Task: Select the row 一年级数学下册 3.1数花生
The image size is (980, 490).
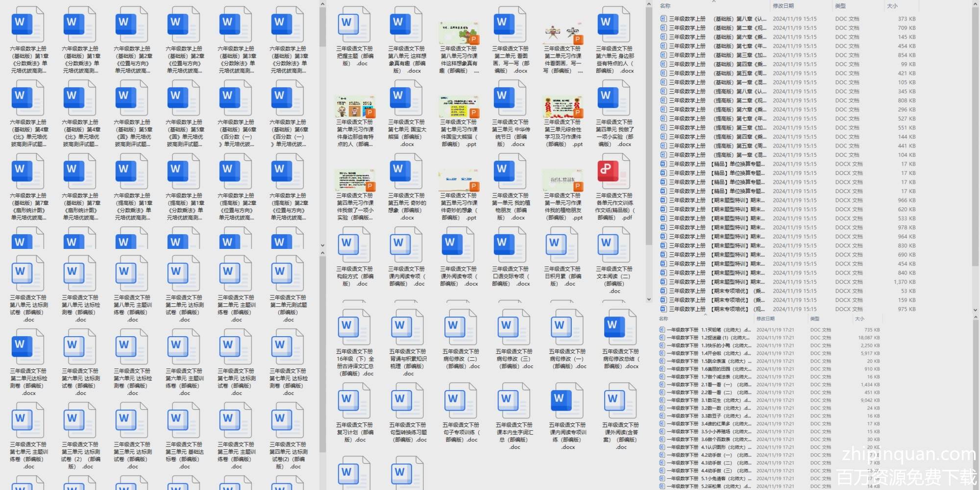Action: tap(769, 401)
